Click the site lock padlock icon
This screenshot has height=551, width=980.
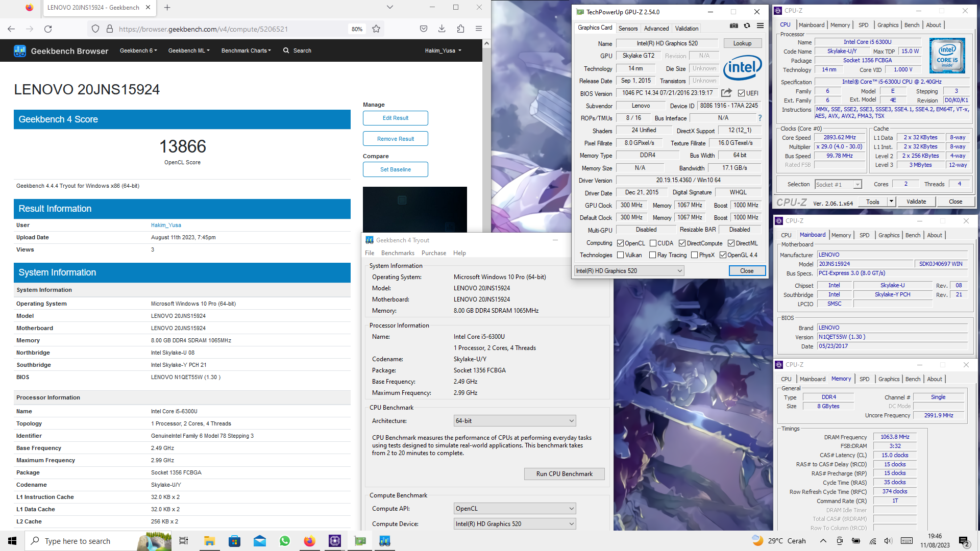pos(109,29)
